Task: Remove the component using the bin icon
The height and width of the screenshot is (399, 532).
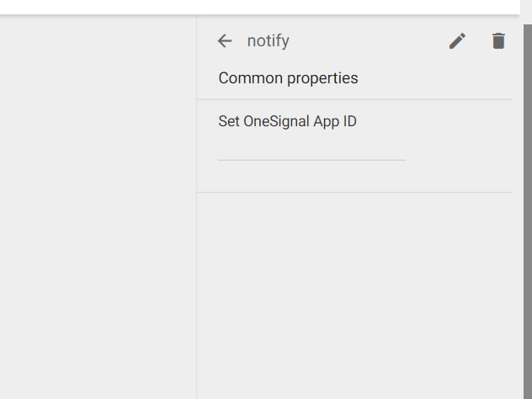Action: 498,41
